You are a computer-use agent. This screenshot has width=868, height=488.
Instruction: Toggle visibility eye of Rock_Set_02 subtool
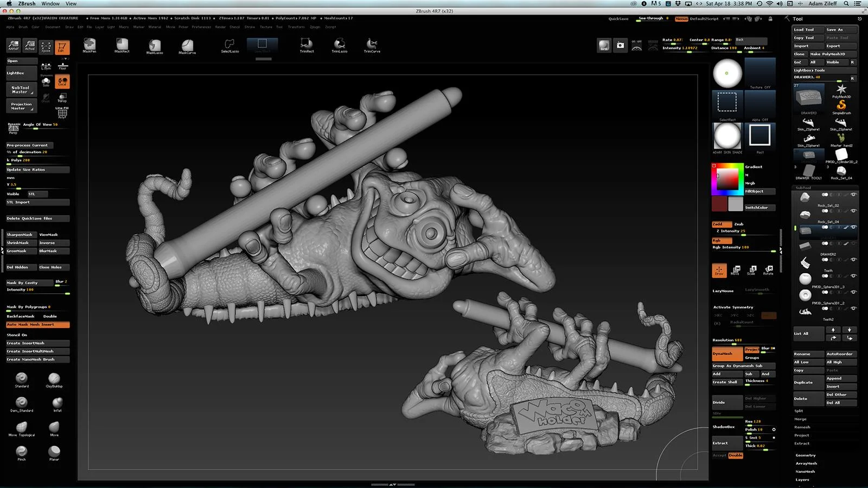(853, 195)
